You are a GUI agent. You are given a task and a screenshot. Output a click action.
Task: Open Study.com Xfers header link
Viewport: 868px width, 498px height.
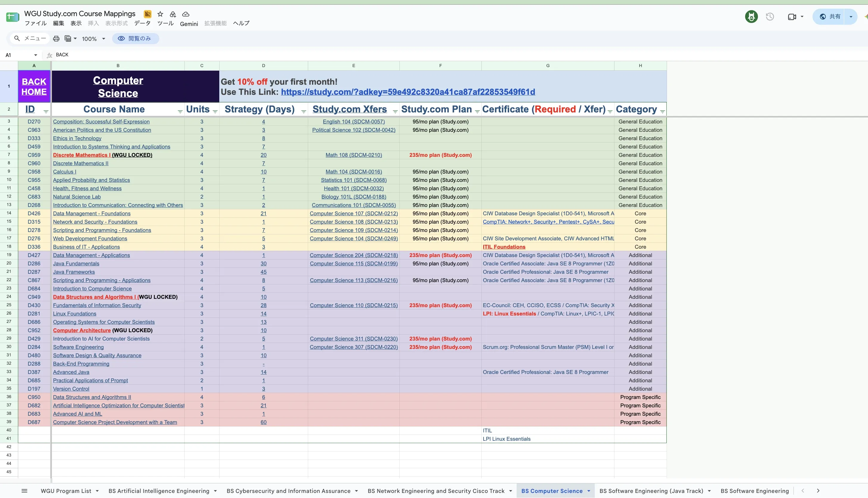click(350, 109)
